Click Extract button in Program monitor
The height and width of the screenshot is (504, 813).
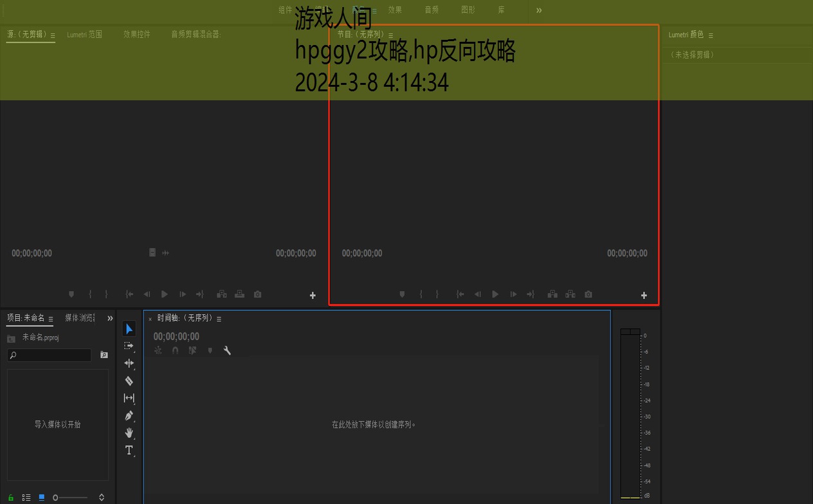pos(570,294)
